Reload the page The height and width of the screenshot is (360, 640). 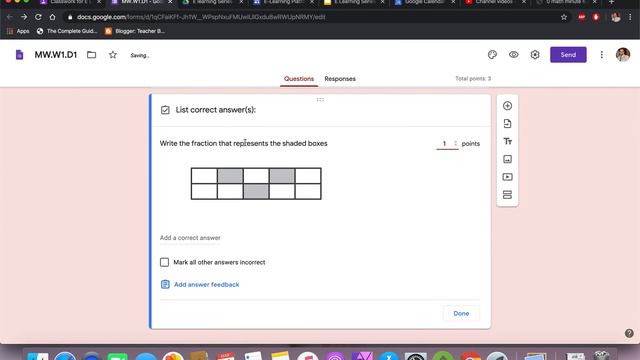pos(38,17)
